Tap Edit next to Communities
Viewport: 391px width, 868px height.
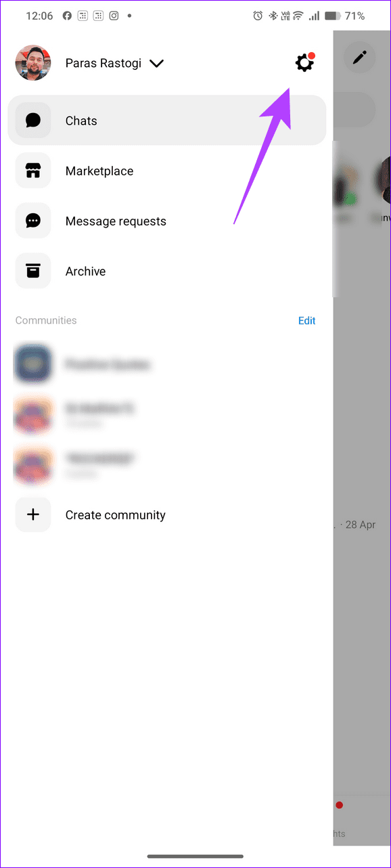point(307,321)
